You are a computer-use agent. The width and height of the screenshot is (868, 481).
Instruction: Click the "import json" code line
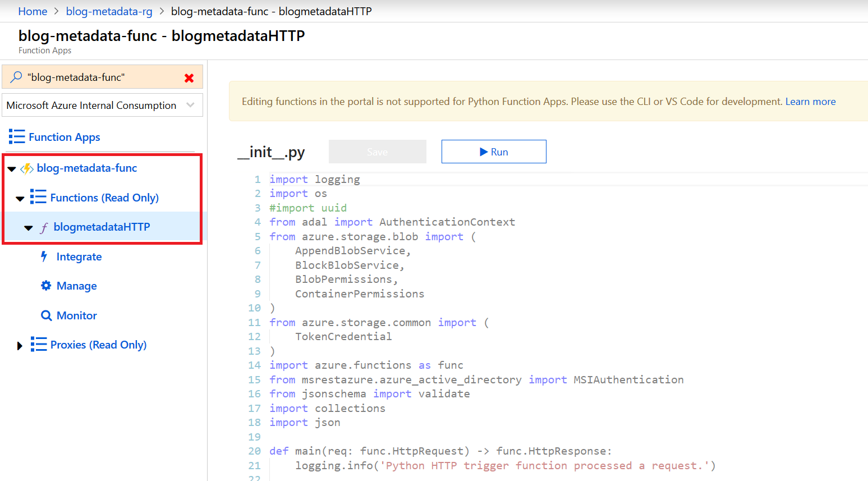tap(305, 423)
